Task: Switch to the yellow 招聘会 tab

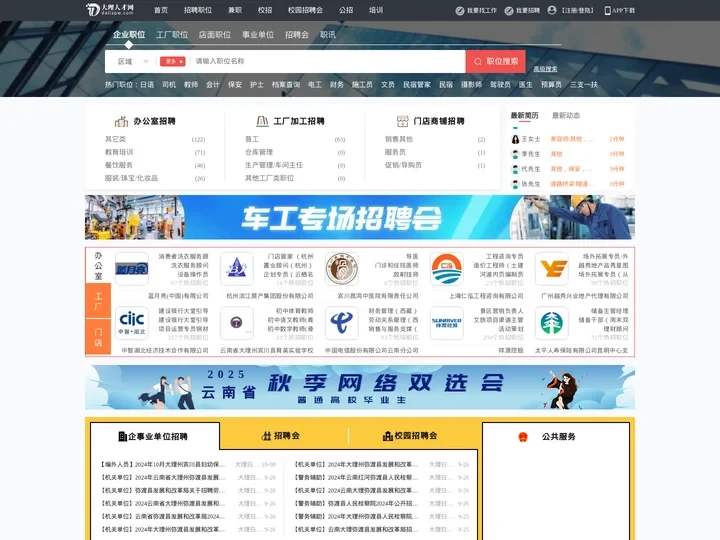Action: 281,436
